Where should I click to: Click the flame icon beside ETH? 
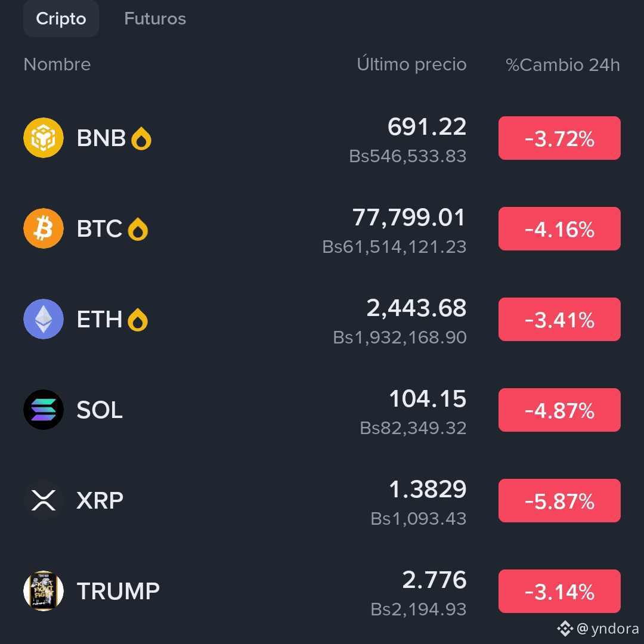[138, 320]
